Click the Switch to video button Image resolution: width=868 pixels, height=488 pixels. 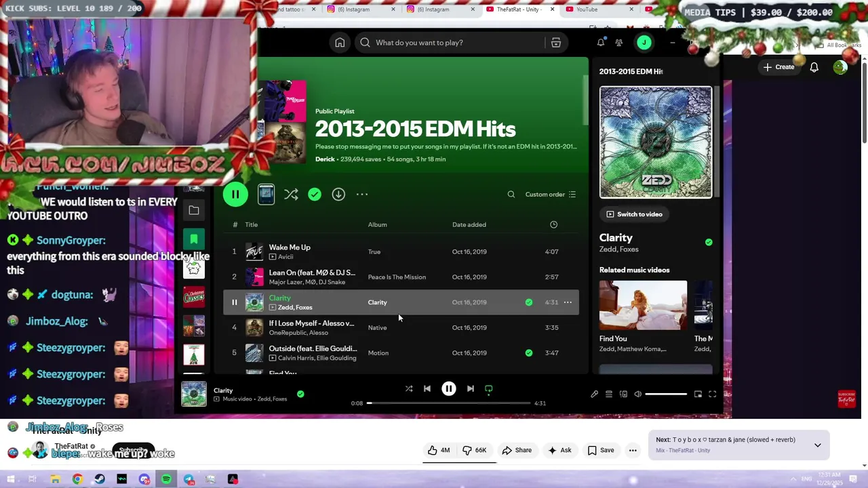coord(634,214)
